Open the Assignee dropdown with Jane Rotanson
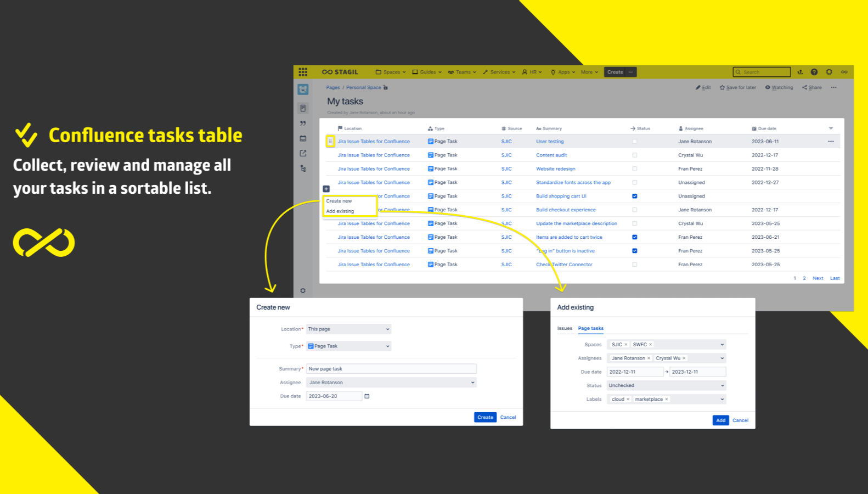This screenshot has height=494, width=868. click(x=391, y=383)
